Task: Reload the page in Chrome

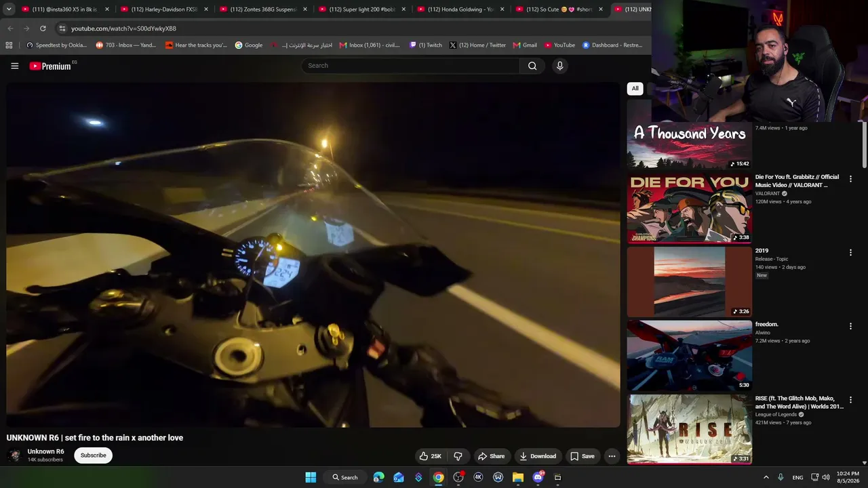Action: (43, 28)
